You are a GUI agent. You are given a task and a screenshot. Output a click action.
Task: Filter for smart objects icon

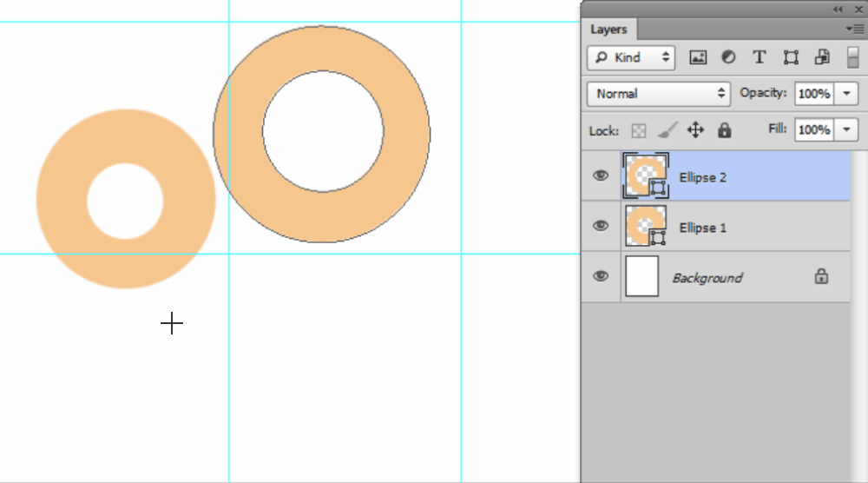click(822, 57)
